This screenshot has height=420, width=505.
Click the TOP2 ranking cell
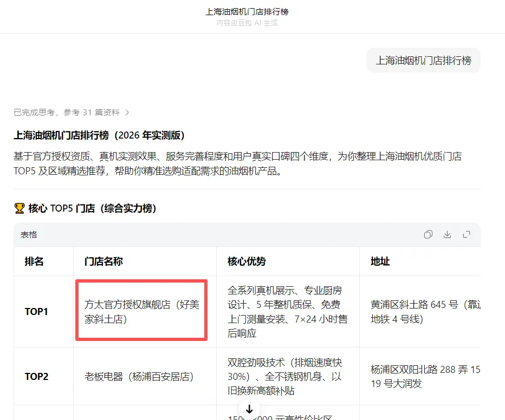pos(36,377)
